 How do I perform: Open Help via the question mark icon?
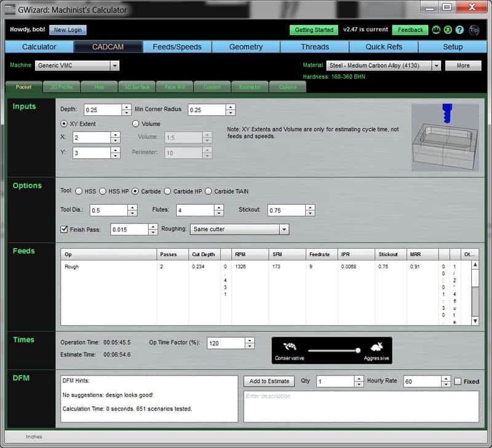[x=460, y=30]
